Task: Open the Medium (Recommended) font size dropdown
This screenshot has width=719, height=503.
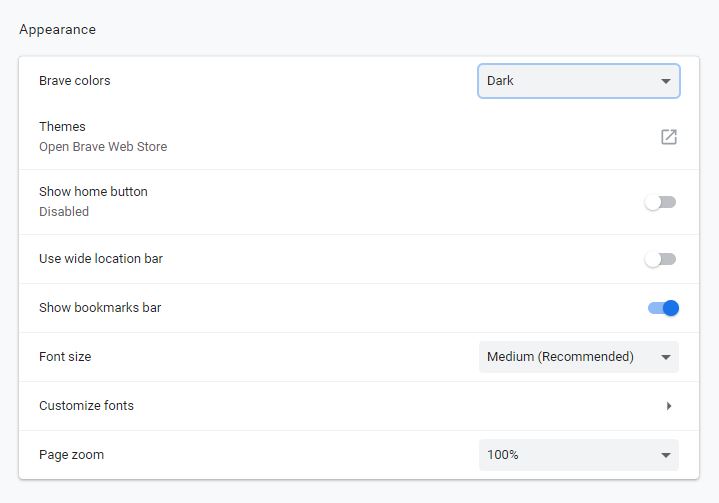Action: click(x=578, y=357)
